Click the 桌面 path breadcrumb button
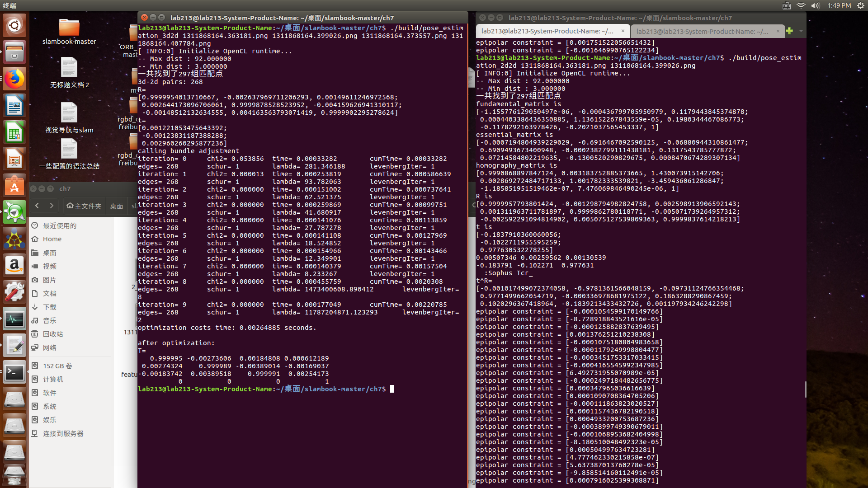This screenshot has height=488, width=868. point(116,206)
